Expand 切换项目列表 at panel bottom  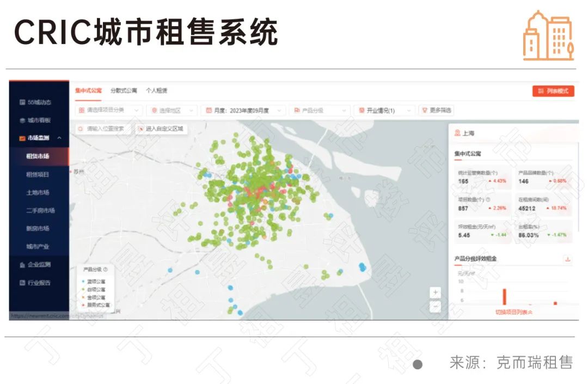[514, 312]
